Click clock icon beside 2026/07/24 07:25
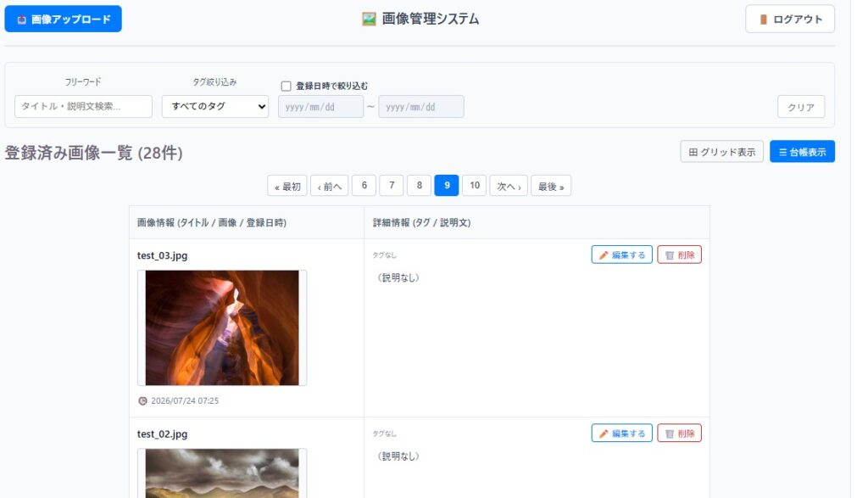Image resolution: width=868 pixels, height=498 pixels. click(142, 401)
